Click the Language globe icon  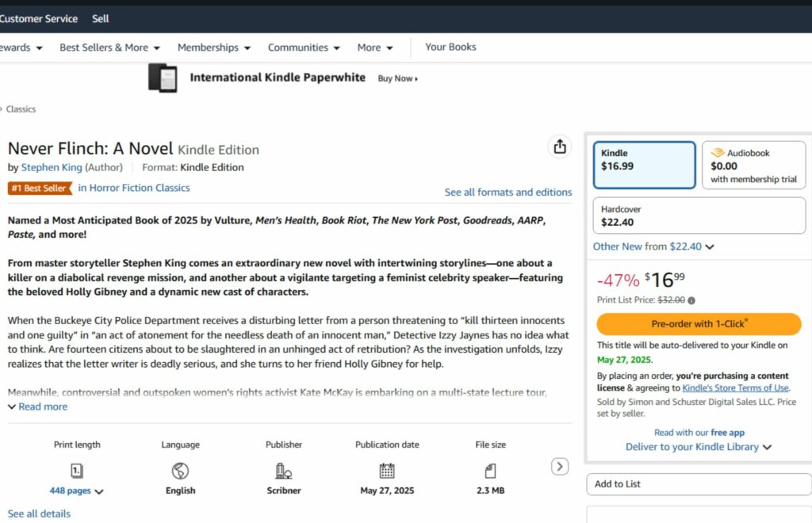(180, 471)
